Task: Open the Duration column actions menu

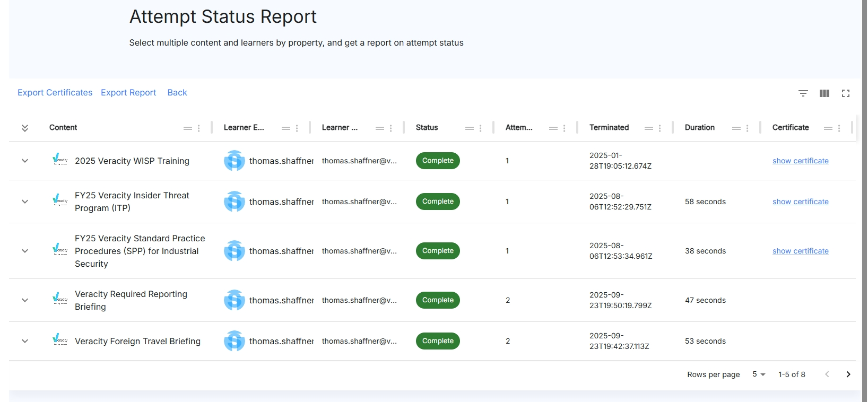Action: [748, 128]
